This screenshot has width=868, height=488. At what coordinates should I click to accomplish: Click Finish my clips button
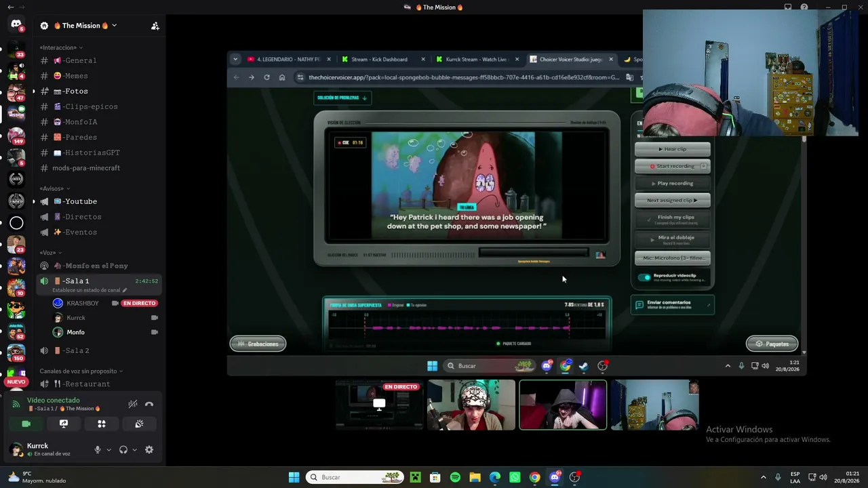(673, 218)
